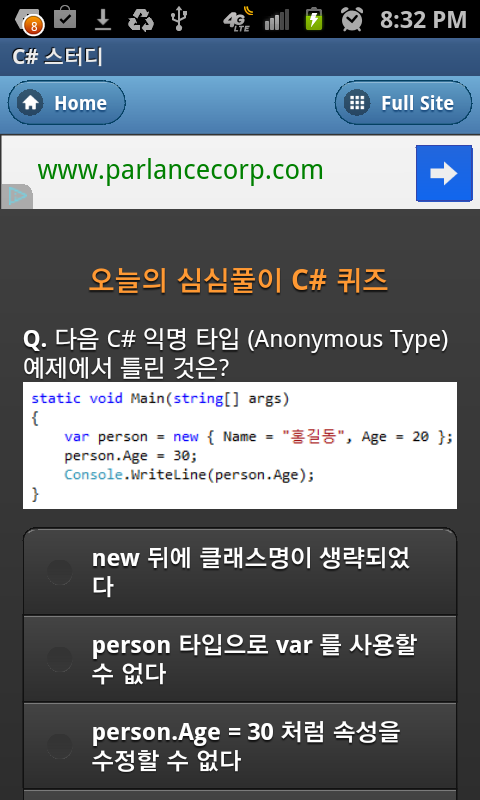Open the www.parlancecorp.com ad link
The image size is (480, 800).
[x=180, y=170]
